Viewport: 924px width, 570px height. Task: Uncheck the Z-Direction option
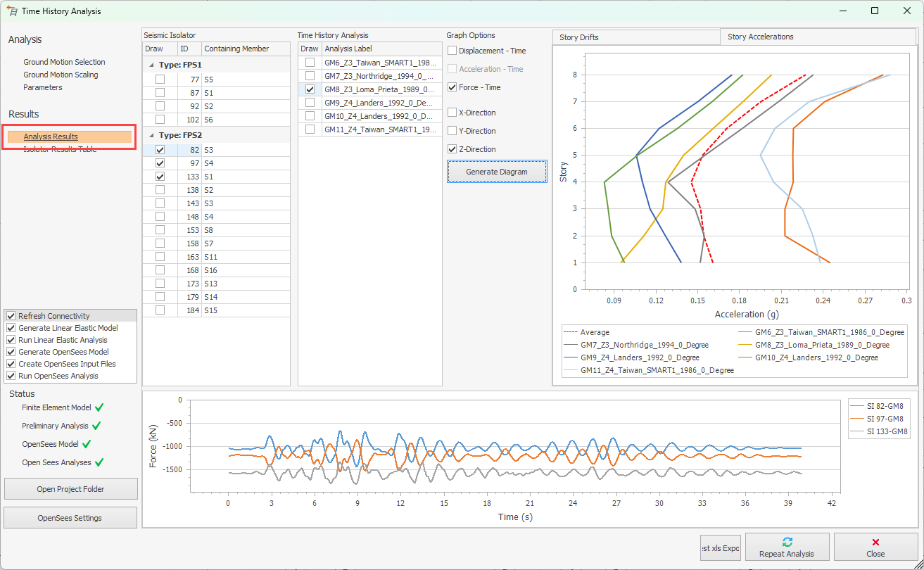click(452, 149)
